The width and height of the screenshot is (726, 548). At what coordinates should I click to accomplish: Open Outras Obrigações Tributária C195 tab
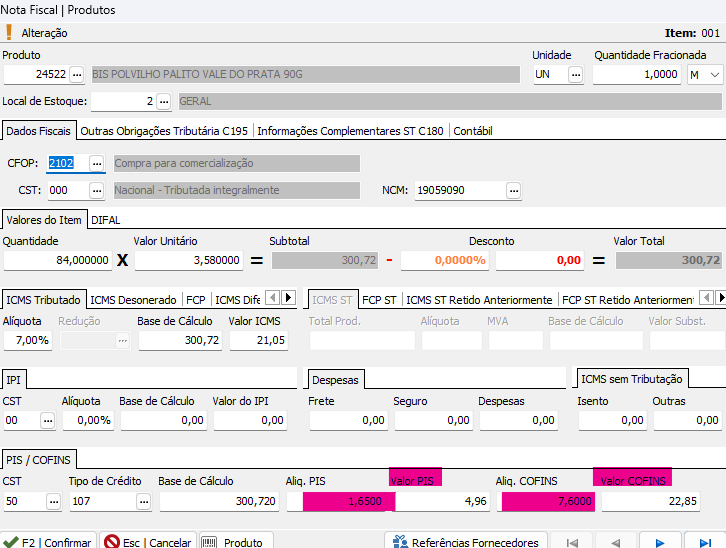tap(164, 131)
